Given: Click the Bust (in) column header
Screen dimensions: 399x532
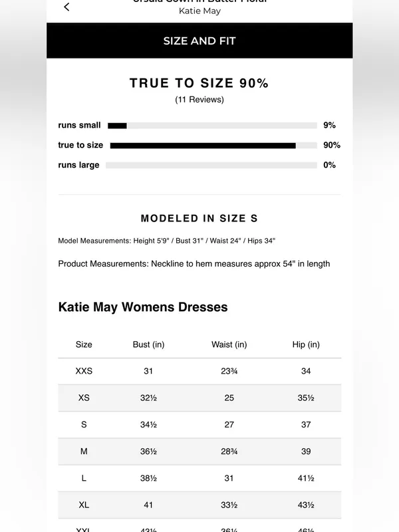Looking at the screenshot, I should [148, 344].
